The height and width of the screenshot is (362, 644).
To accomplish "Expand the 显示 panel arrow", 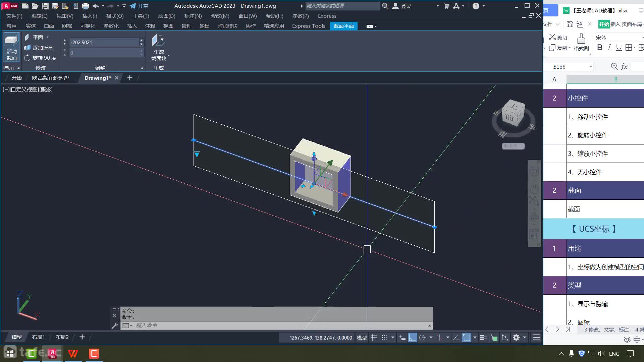I will click(18, 68).
